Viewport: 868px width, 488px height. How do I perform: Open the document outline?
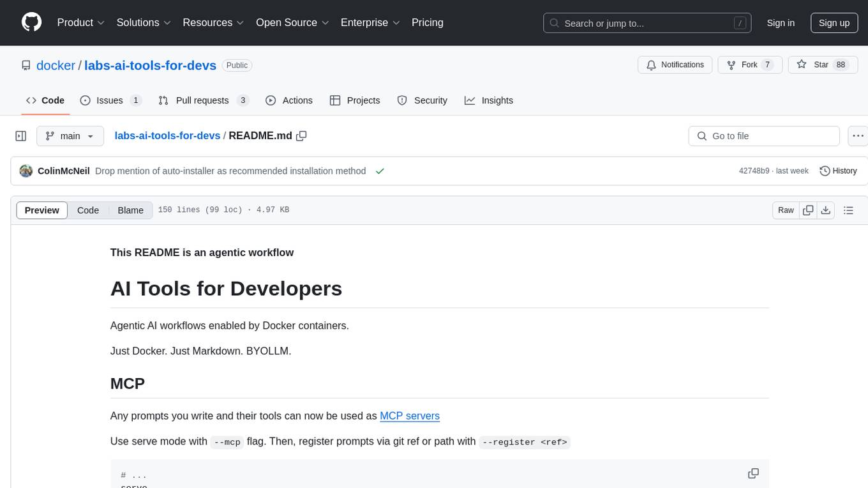coord(848,210)
